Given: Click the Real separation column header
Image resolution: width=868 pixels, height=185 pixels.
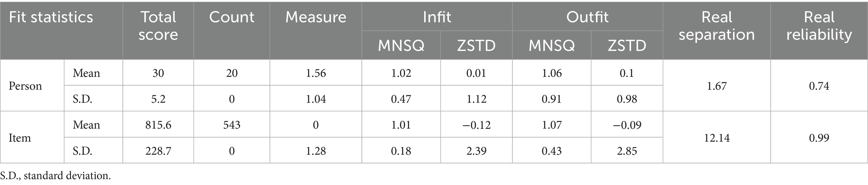Looking at the screenshot, I should [716, 26].
